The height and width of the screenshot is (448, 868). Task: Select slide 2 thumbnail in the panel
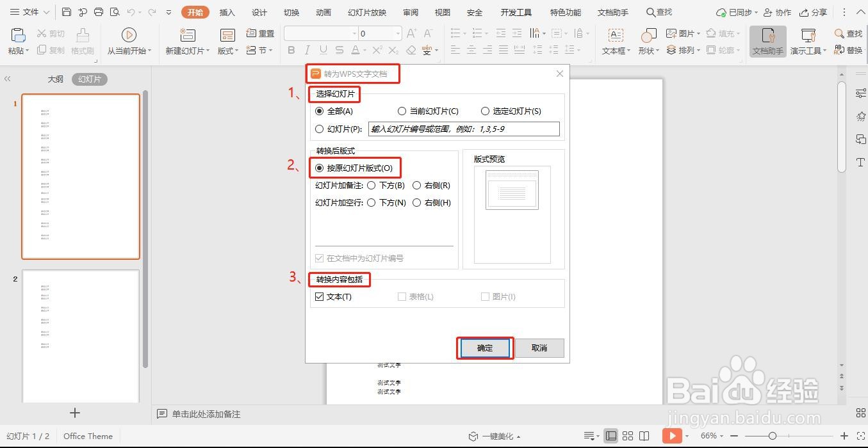tap(81, 336)
